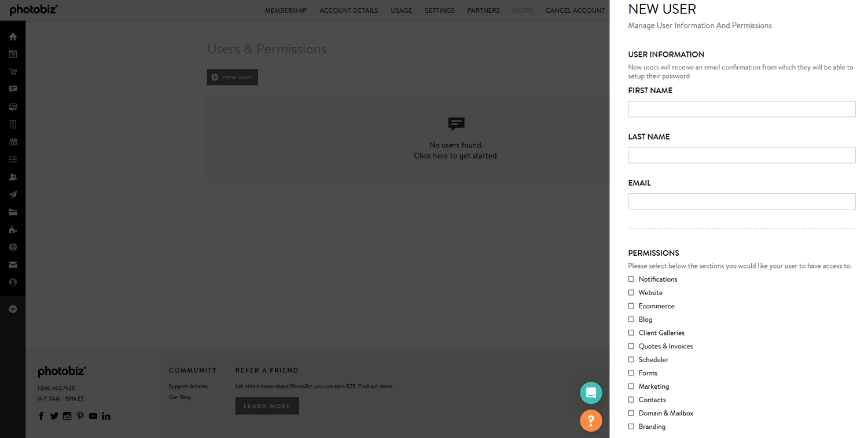Screen dimensions: 868x438
Task: Open the Marketing paper plane icon
Action: (x=13, y=194)
